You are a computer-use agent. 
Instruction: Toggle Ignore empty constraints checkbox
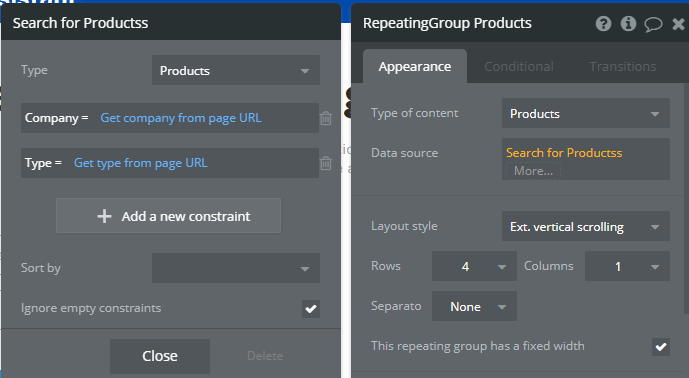coord(311,309)
